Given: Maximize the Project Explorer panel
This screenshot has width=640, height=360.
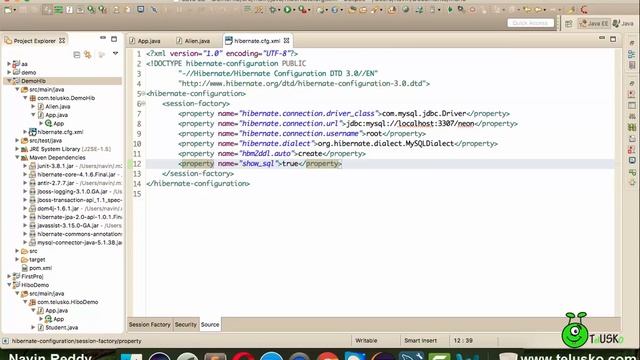Looking at the screenshot, I should (114, 39).
